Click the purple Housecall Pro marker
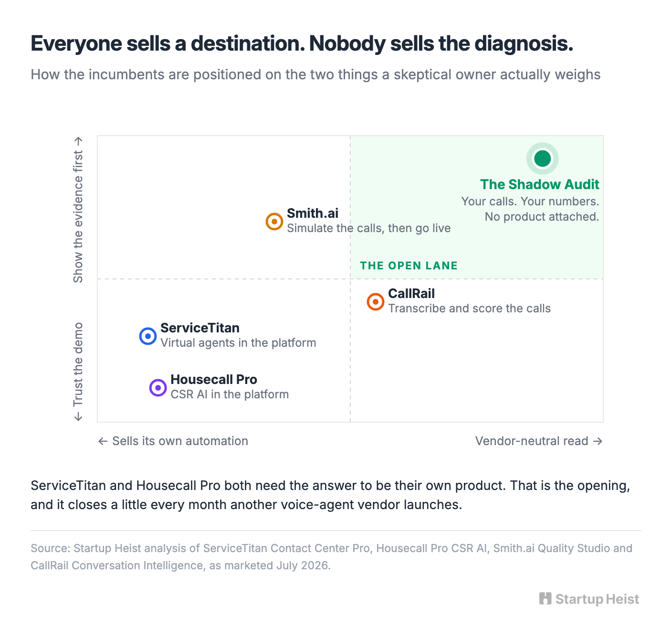The height and width of the screenshot is (639, 672). tap(158, 388)
